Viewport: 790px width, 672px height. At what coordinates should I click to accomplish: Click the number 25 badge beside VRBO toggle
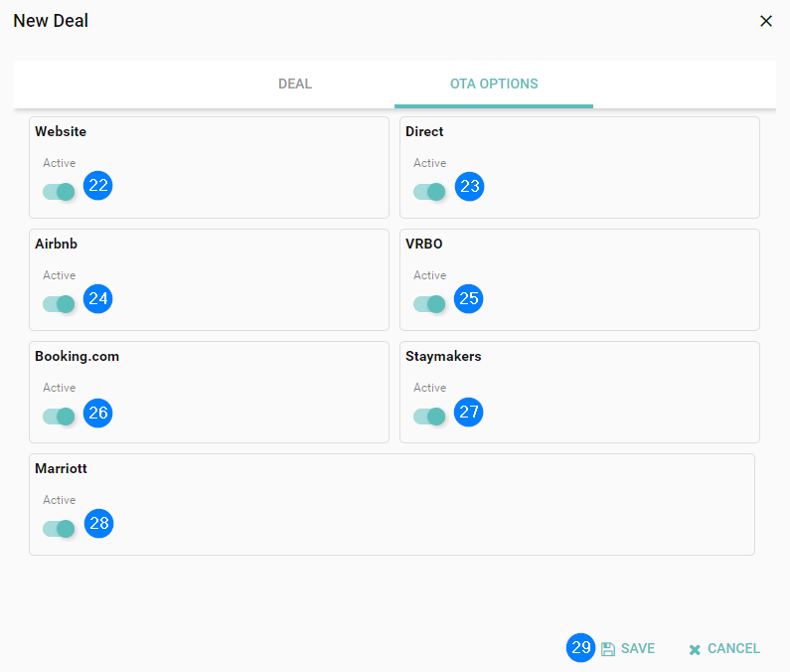point(469,298)
